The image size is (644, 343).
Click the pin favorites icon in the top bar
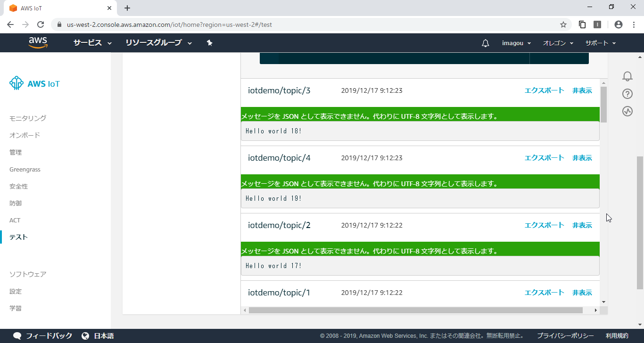[209, 42]
